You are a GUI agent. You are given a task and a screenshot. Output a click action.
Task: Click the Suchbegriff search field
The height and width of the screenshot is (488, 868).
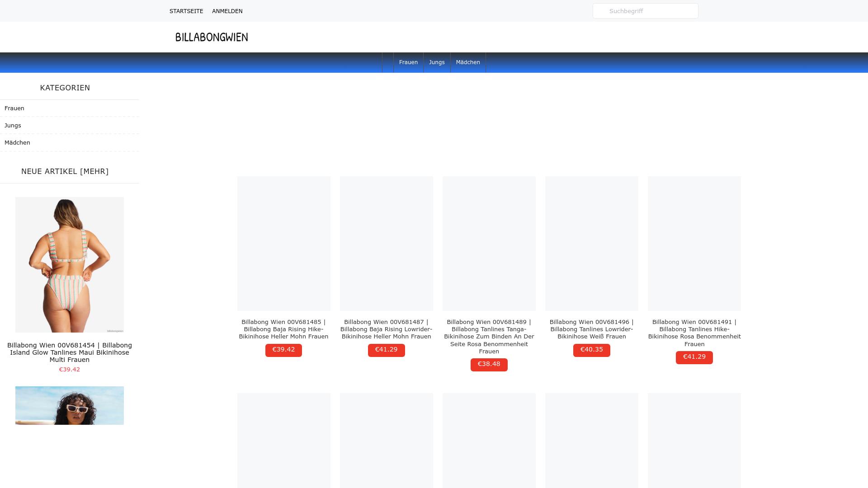645,11
